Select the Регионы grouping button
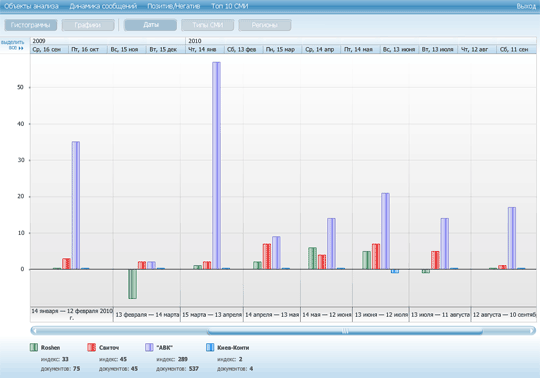This screenshot has height=378, width=540. pyautogui.click(x=265, y=25)
